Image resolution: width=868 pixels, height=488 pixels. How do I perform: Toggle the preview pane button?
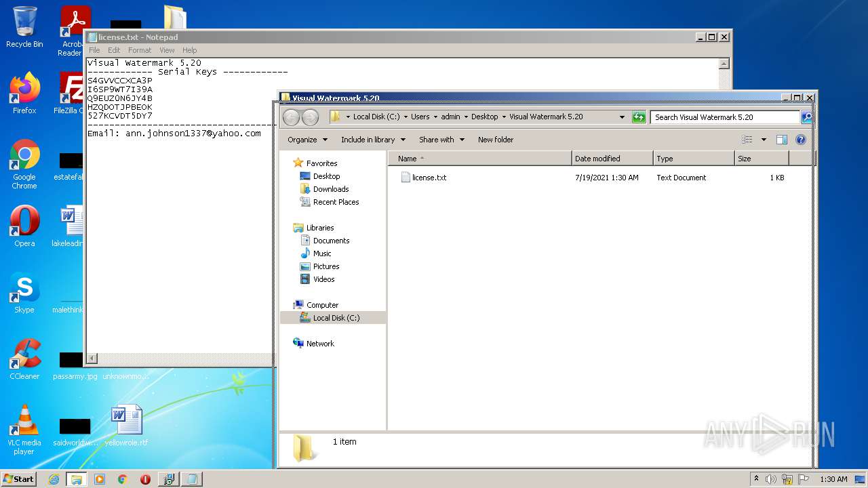pos(781,140)
